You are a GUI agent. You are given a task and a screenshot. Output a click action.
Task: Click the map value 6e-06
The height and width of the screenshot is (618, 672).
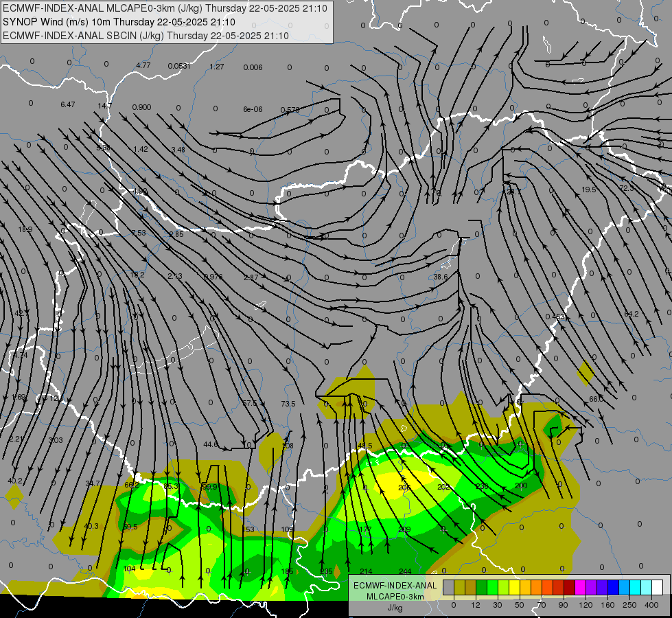coord(253,109)
